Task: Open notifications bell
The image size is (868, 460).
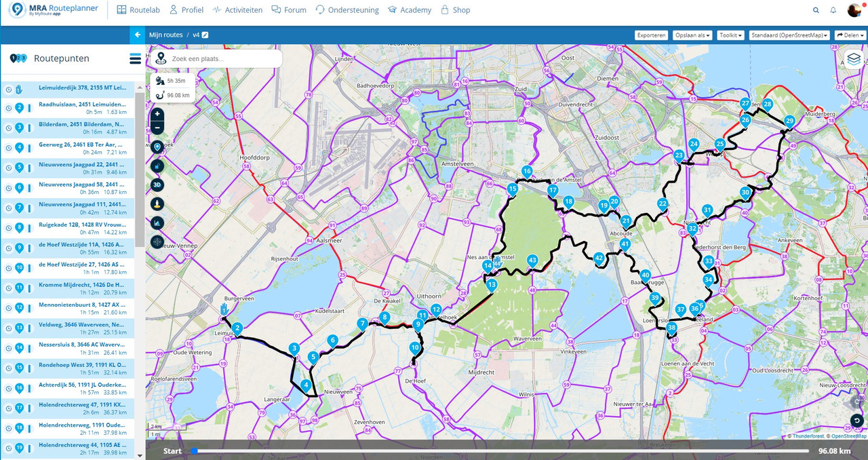Action: tap(833, 10)
